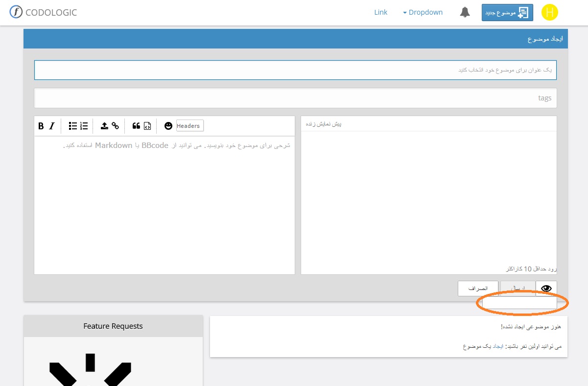
Task: Click the Feature Requests category image
Action: click(x=91, y=369)
